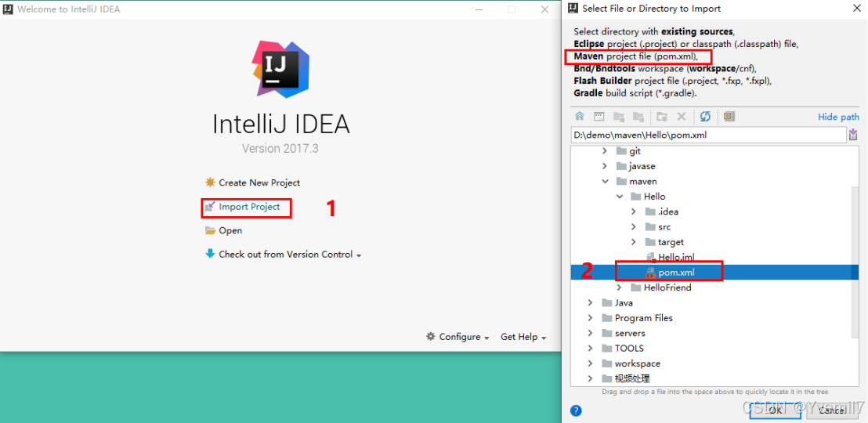The height and width of the screenshot is (423, 868).
Task: Go to home directory via house icon
Action: pyautogui.click(x=580, y=116)
